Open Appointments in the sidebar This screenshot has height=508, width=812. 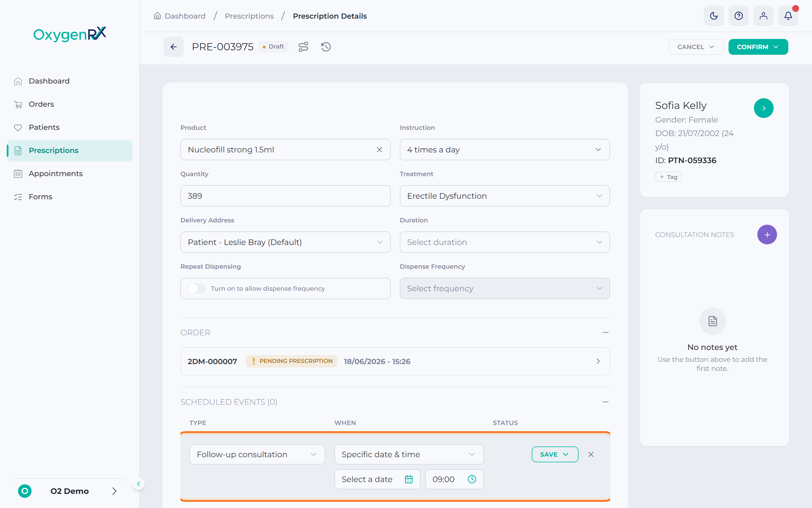pyautogui.click(x=69, y=173)
